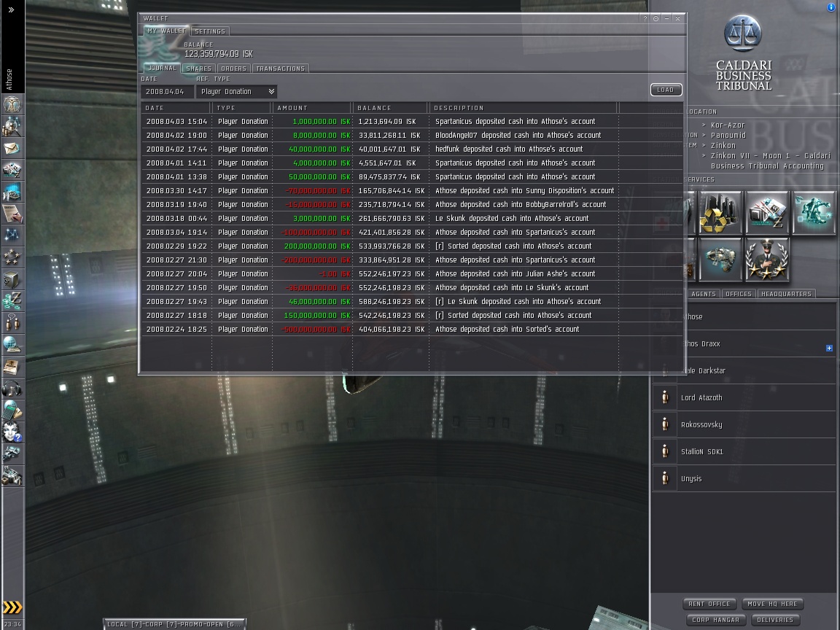Select the Journal tab
The width and height of the screenshot is (840, 630).
(x=162, y=68)
